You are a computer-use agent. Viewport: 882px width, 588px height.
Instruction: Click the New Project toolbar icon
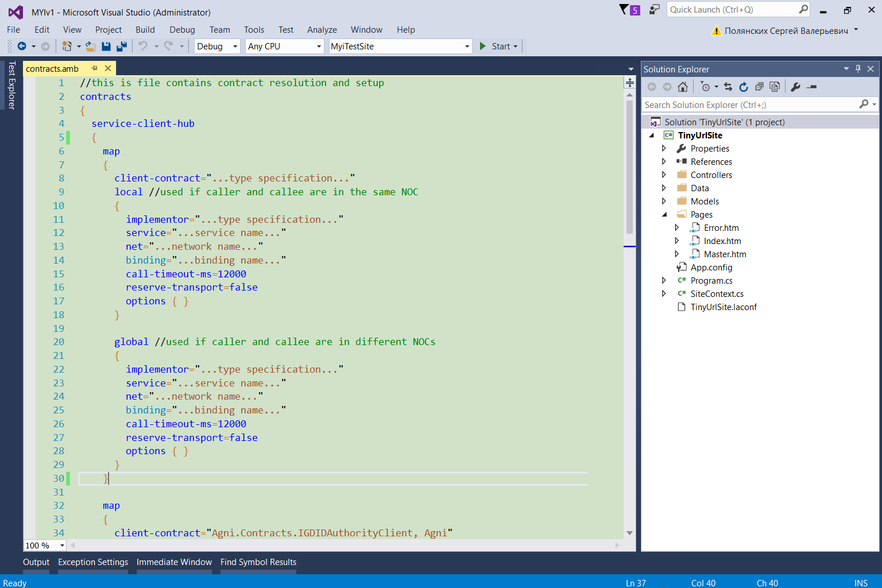click(x=67, y=46)
